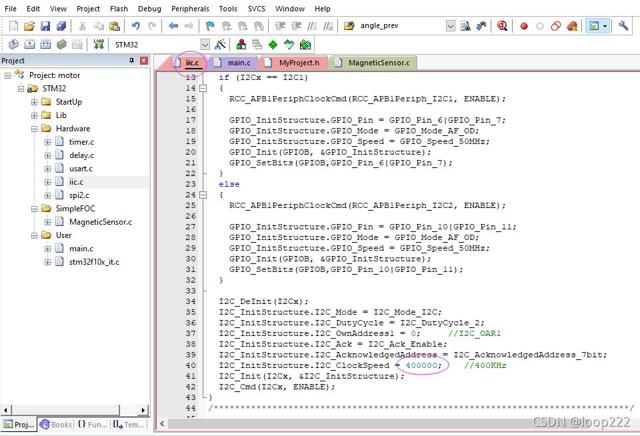Kill all breakpoints icon
Viewport: 640px width, 436px height.
pos(572,26)
